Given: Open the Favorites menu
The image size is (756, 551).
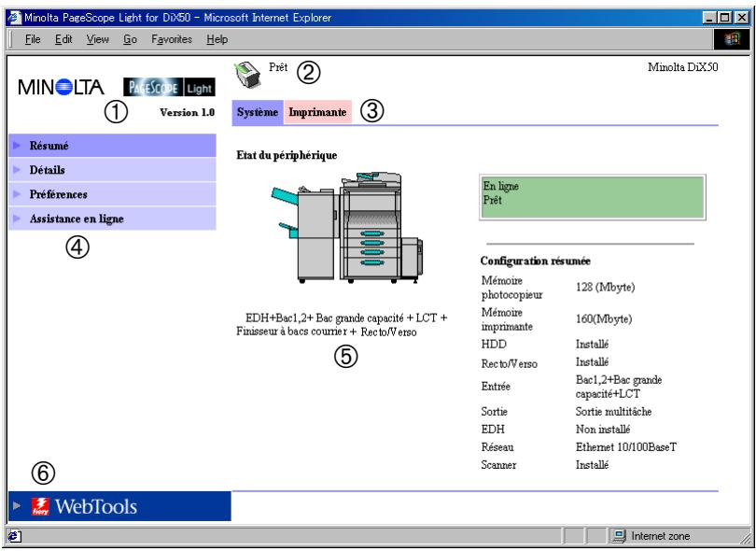Looking at the screenshot, I should pos(172,39).
